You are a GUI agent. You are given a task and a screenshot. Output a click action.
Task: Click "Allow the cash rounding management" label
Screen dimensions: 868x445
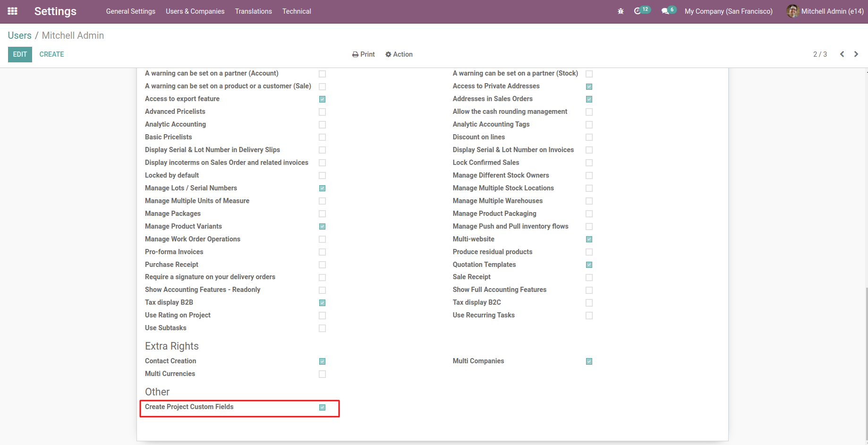click(510, 111)
